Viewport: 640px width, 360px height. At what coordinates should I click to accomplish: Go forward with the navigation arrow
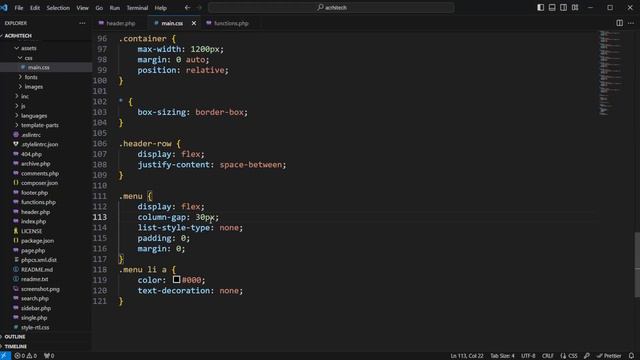point(199,7)
